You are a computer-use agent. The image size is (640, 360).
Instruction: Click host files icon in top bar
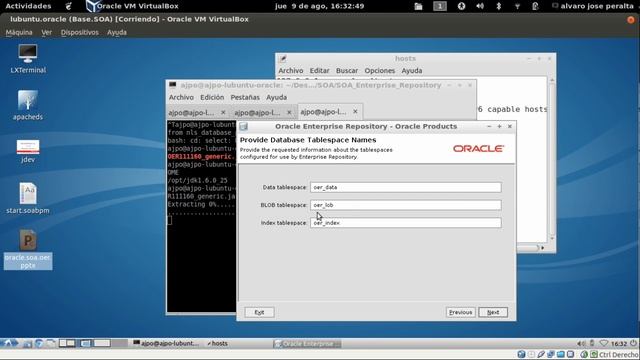pyautogui.click(x=418, y=6)
